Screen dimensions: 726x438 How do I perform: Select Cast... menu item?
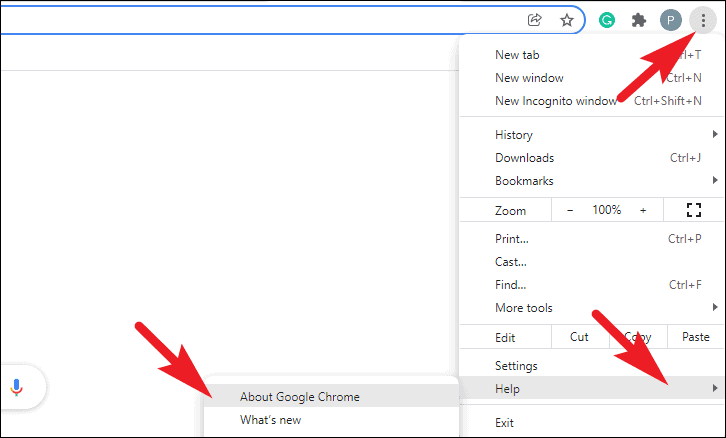592,262
